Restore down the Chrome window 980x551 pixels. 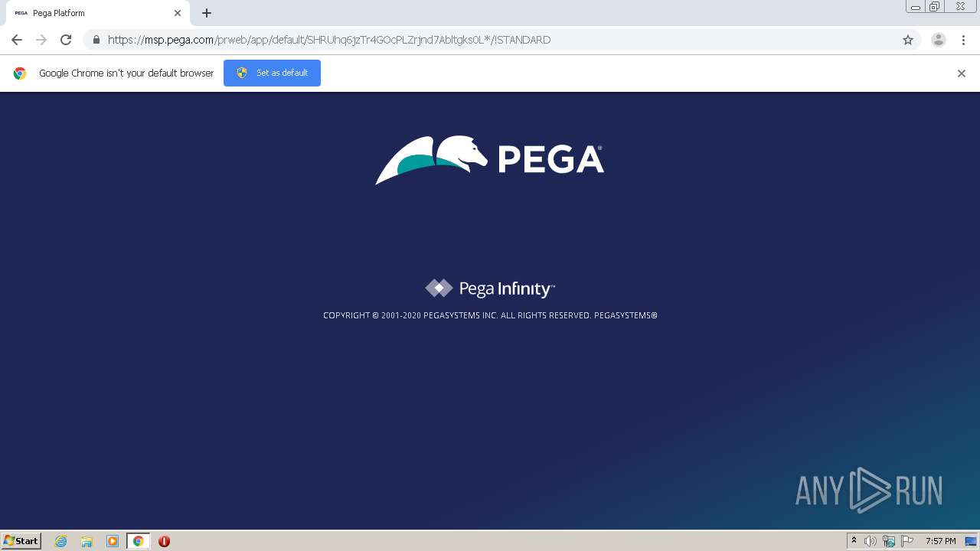click(935, 6)
